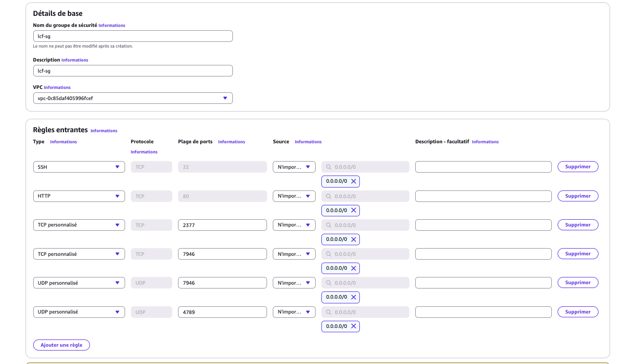Remove the 0.0.0.0/0 tag on SSH rule
Viewport: 624px width, 364px height.
click(354, 181)
